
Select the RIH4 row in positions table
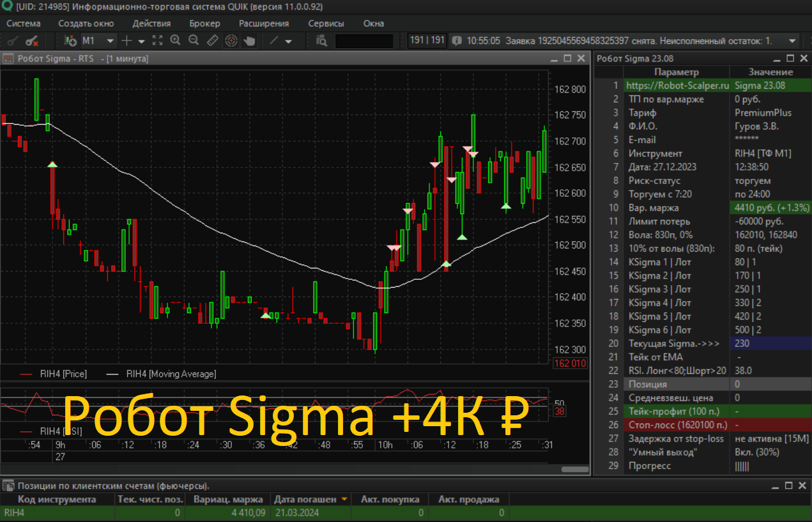tap(406, 512)
